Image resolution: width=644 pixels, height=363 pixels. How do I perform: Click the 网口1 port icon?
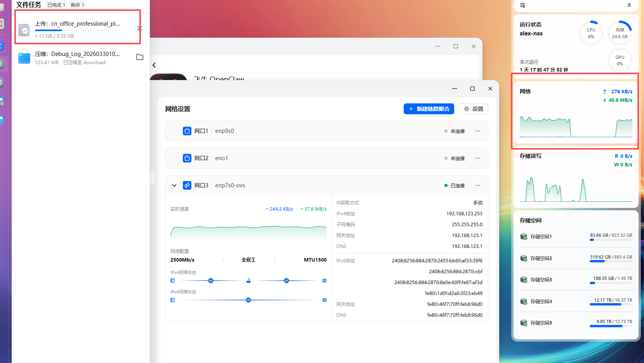pos(187,131)
